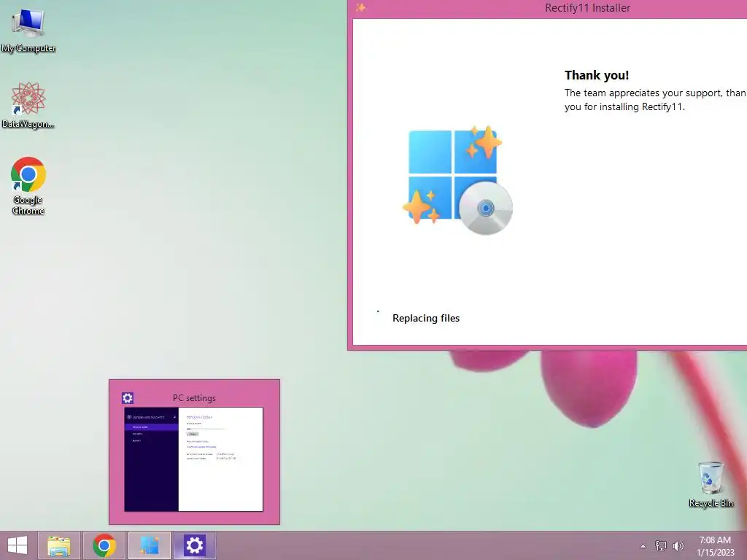
Task: Switch to Rectify11 Installer taskbar button
Action: (x=149, y=545)
